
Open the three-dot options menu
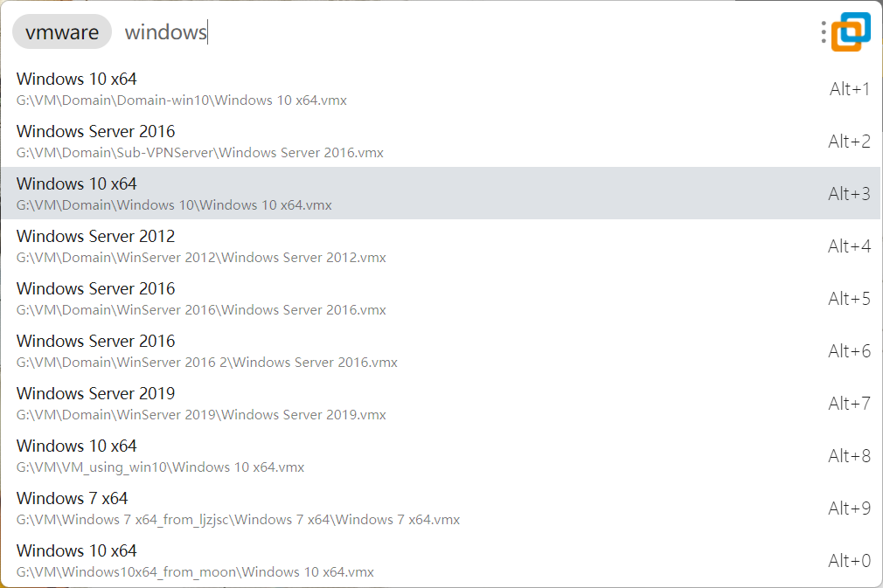pyautogui.click(x=824, y=32)
